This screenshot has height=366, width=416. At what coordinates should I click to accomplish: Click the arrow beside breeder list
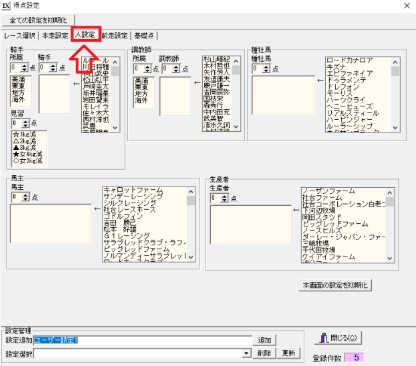click(296, 210)
